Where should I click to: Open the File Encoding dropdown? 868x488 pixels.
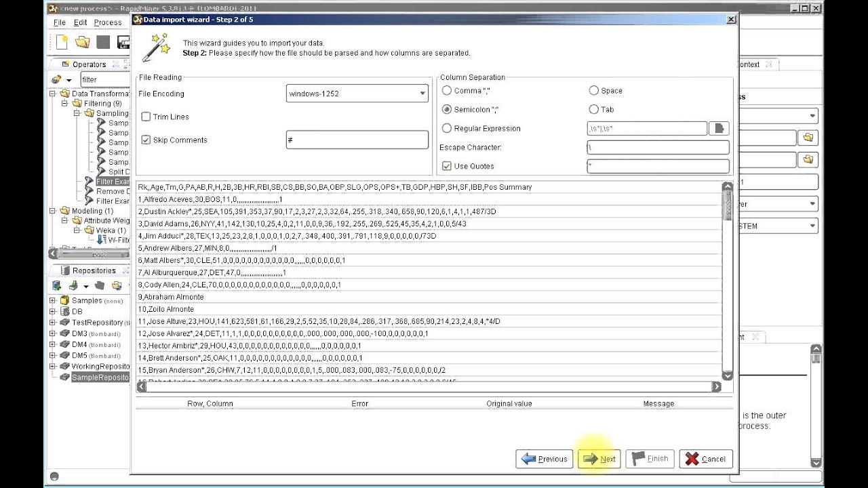357,94
